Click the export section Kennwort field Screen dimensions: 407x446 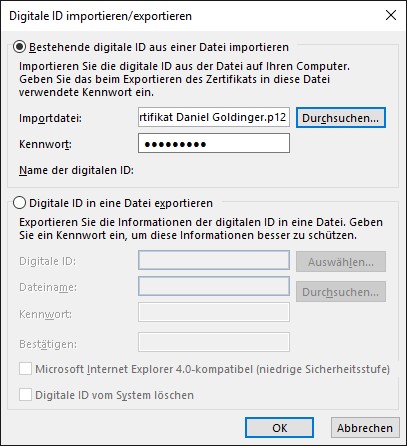click(x=214, y=312)
